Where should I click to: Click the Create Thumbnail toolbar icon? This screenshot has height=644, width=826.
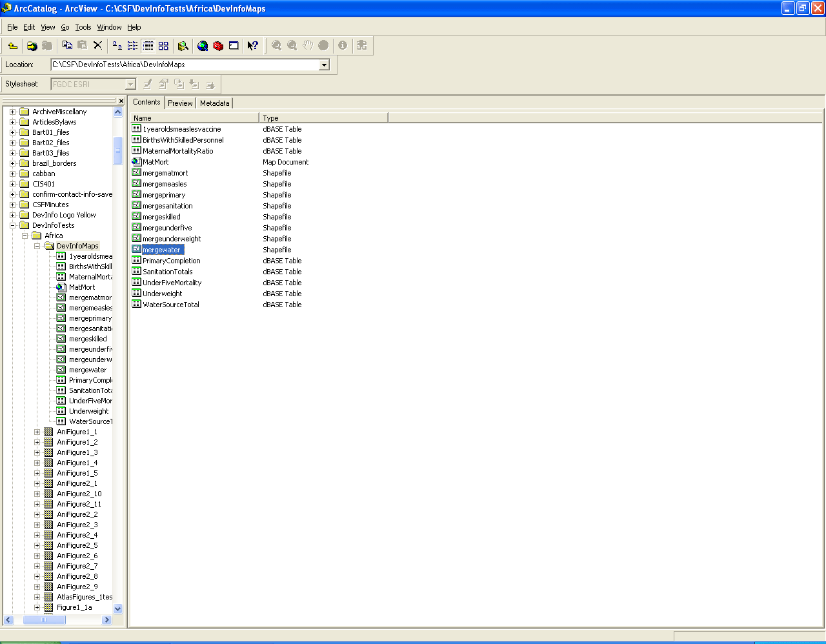[361, 45]
